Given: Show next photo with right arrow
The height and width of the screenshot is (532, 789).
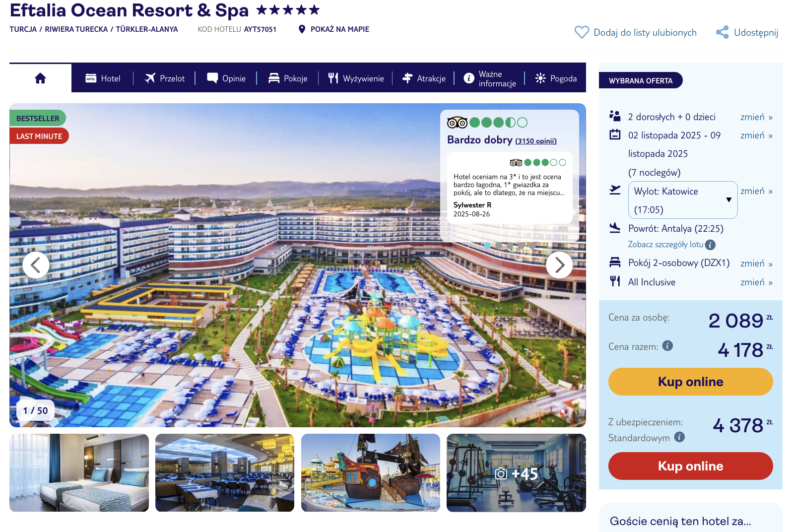Looking at the screenshot, I should coord(559,265).
